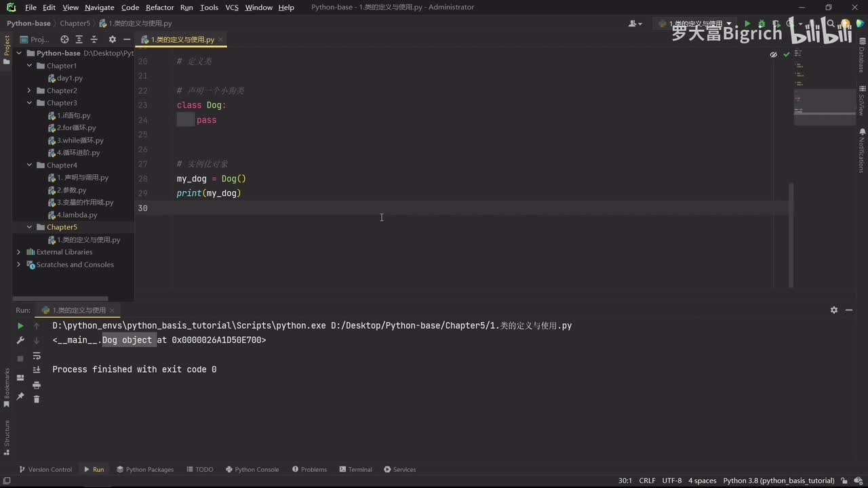Go down the stack trace in Run panel
This screenshot has width=868, height=488.
pyautogui.click(x=37, y=341)
